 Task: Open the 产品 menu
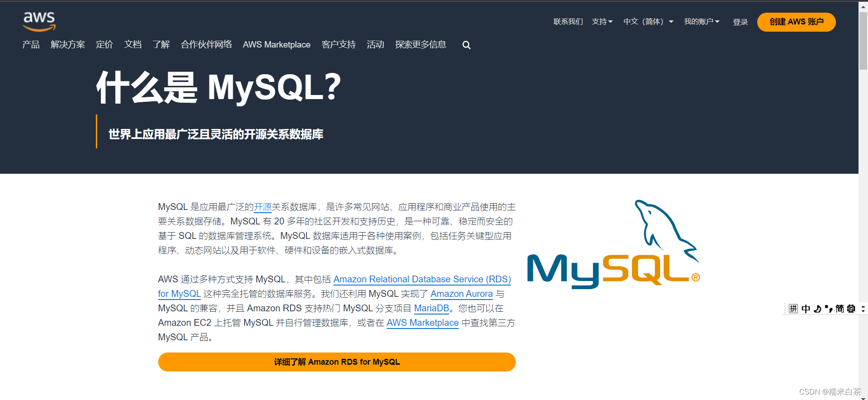coord(31,44)
